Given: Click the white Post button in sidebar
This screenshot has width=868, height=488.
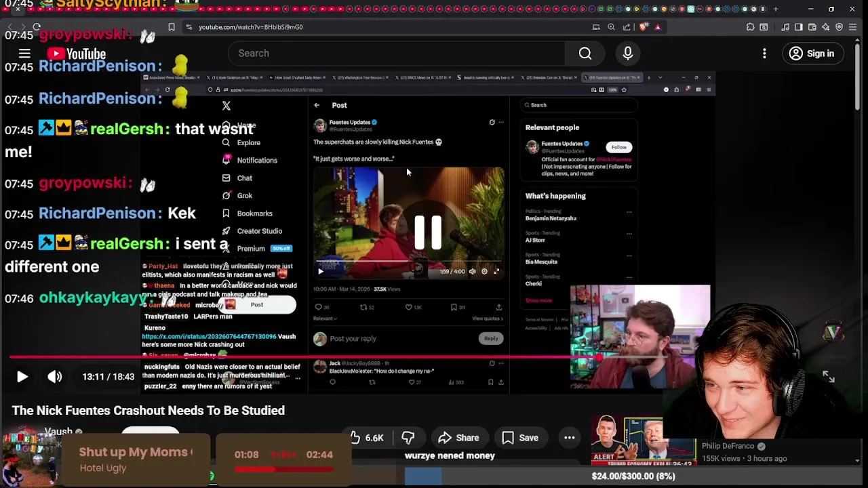Looking at the screenshot, I should point(257,305).
